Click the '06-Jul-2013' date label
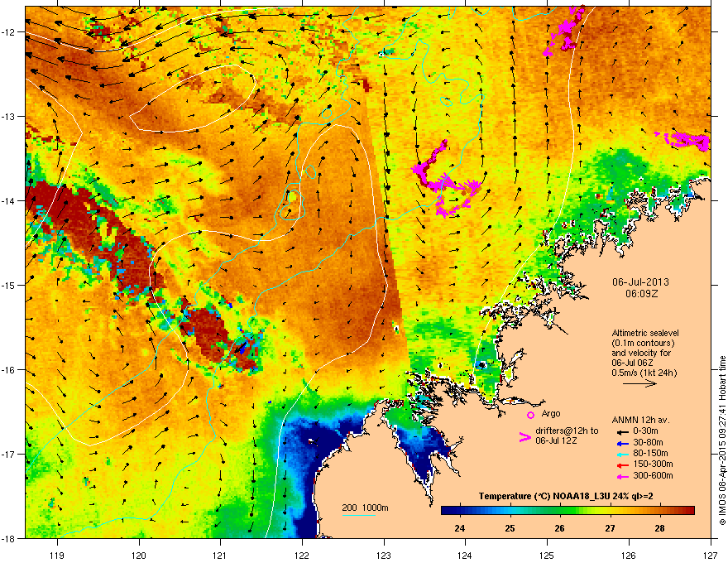728x563 pixels. pos(640,282)
